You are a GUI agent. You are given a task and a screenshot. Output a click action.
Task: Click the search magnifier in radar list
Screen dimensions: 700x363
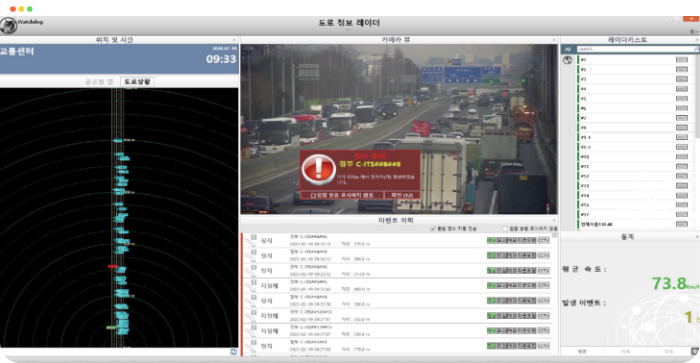point(696,49)
